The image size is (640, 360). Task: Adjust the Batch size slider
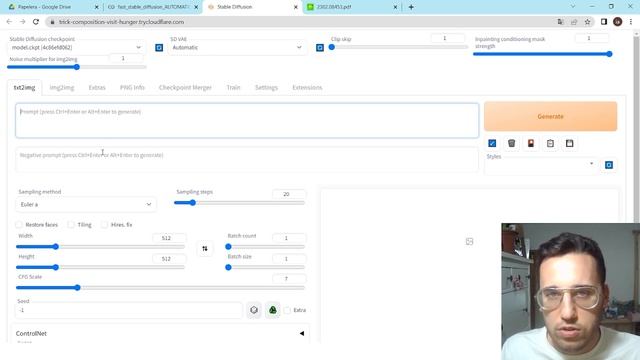(265, 267)
